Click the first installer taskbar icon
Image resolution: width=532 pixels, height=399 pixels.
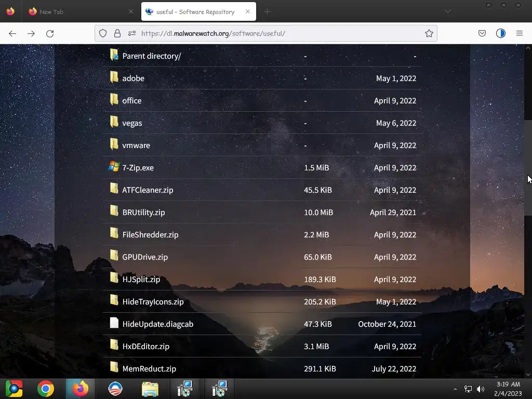(185, 389)
